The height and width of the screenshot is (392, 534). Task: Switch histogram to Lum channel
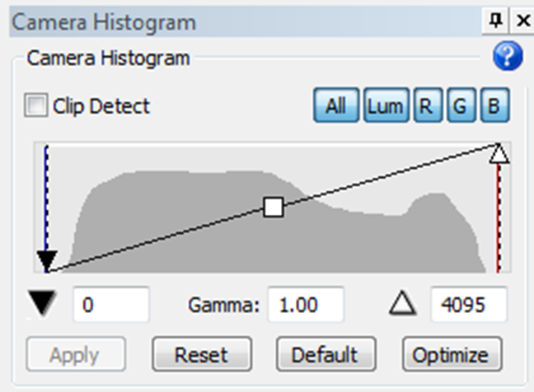[x=384, y=105]
